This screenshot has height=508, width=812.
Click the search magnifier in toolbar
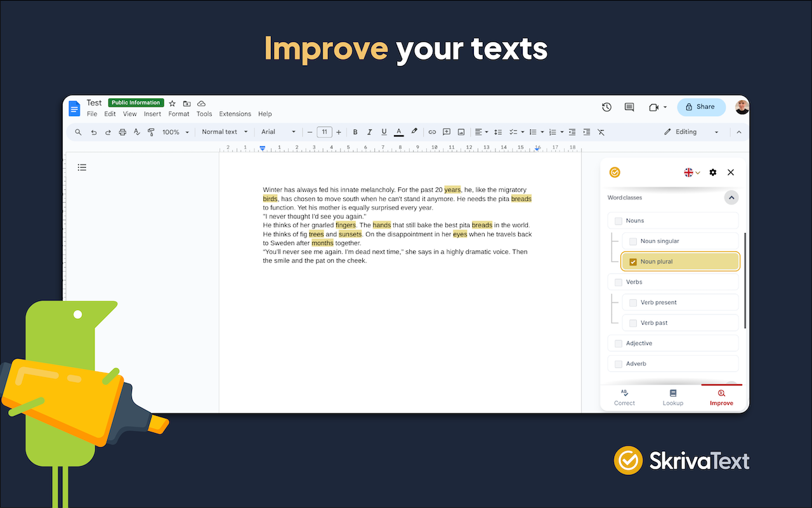(x=79, y=132)
